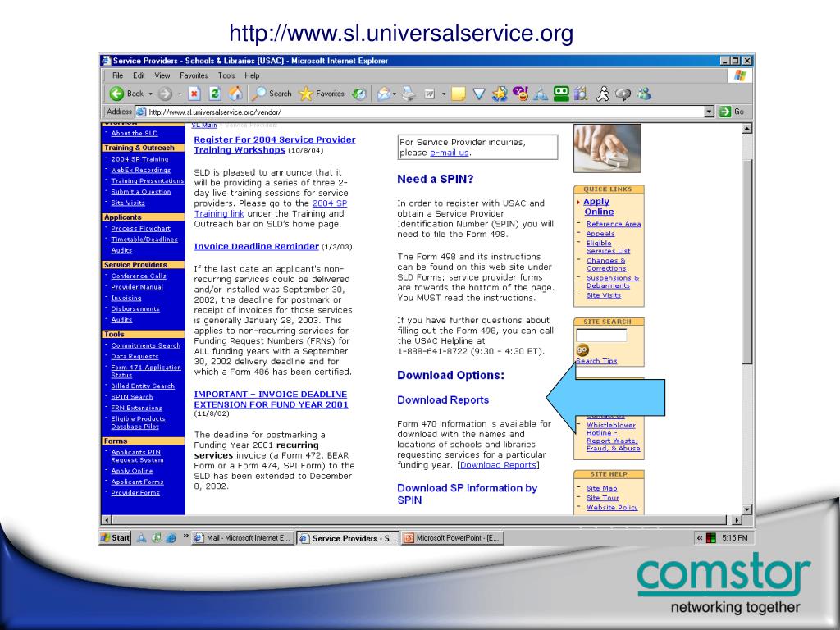The height and width of the screenshot is (630, 840).
Task: Open the Search magnifier toolbar button
Action: pyautogui.click(x=272, y=94)
